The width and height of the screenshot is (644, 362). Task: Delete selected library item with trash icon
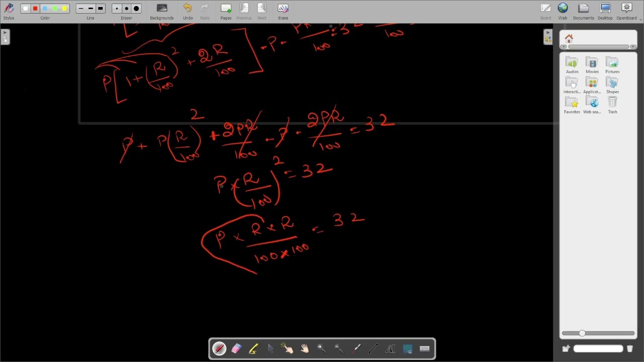point(629,348)
